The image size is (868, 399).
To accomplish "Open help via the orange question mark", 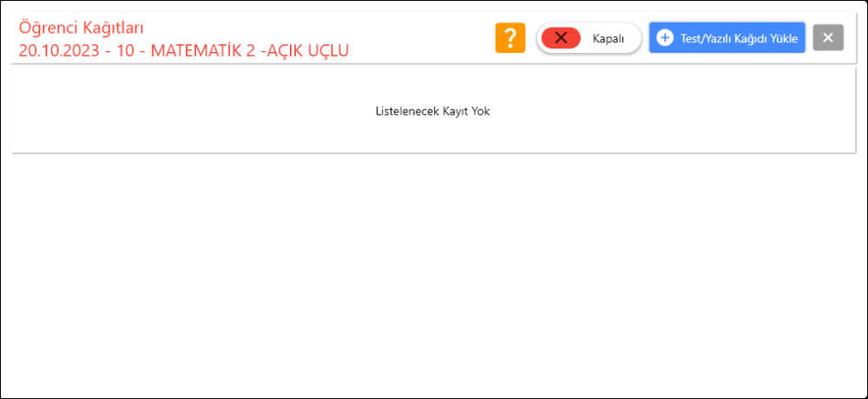I will click(510, 37).
